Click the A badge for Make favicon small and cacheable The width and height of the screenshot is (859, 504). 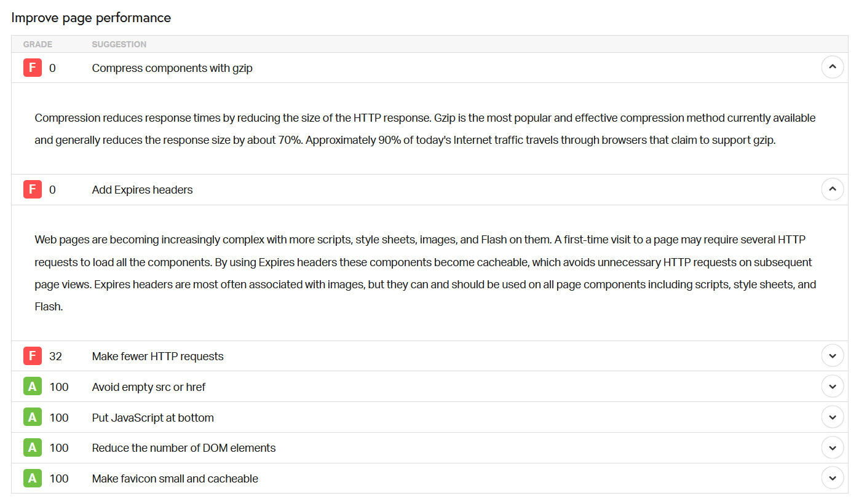coord(32,478)
